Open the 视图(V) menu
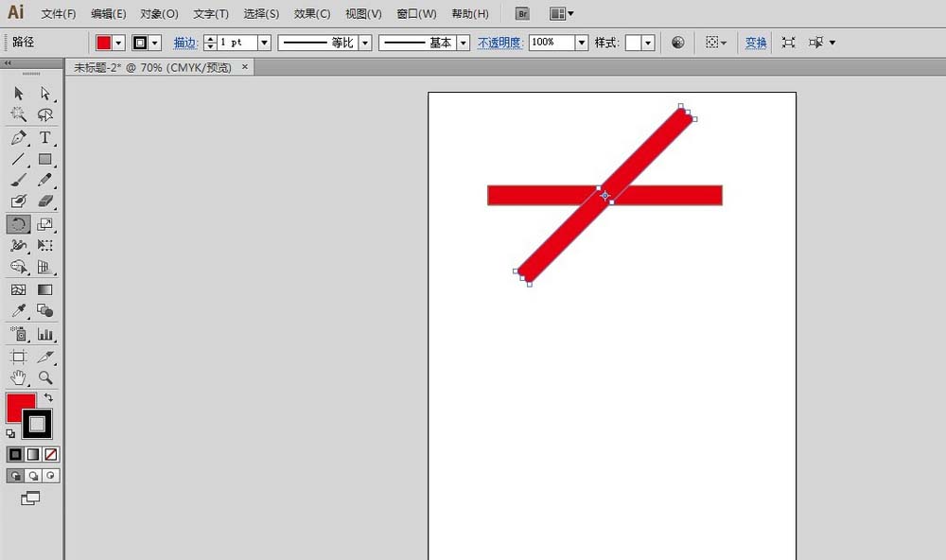This screenshot has height=560, width=946. pos(363,13)
